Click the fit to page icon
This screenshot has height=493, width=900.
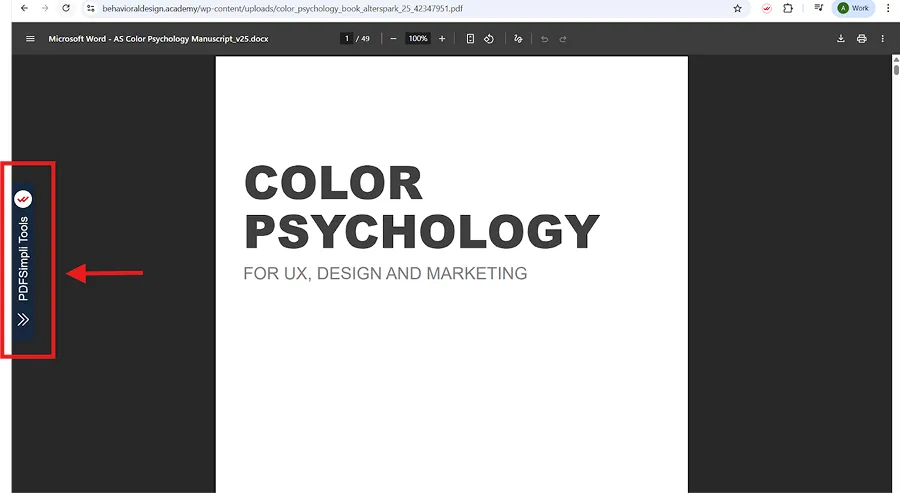pyautogui.click(x=470, y=39)
